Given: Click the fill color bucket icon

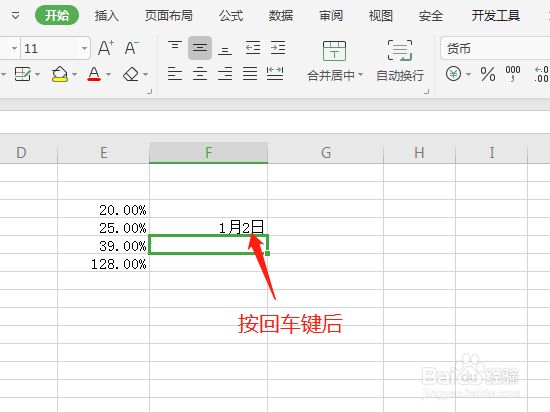Looking at the screenshot, I should pyautogui.click(x=60, y=74).
